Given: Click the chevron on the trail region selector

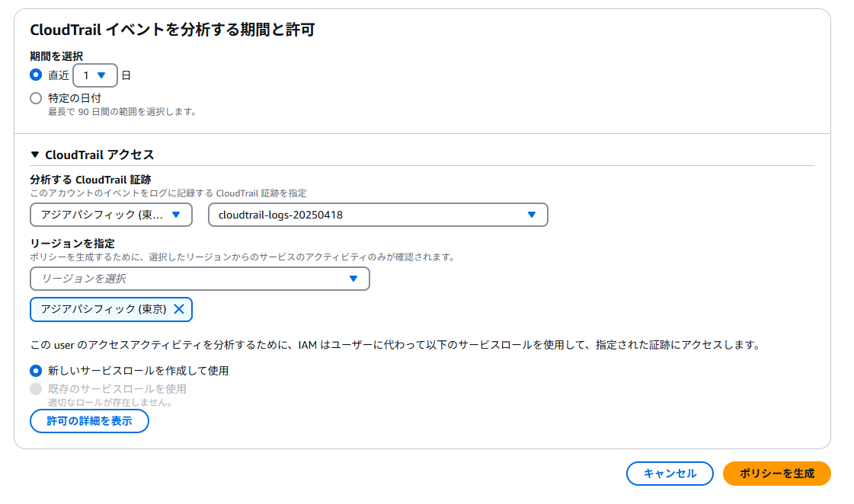Looking at the screenshot, I should (175, 215).
